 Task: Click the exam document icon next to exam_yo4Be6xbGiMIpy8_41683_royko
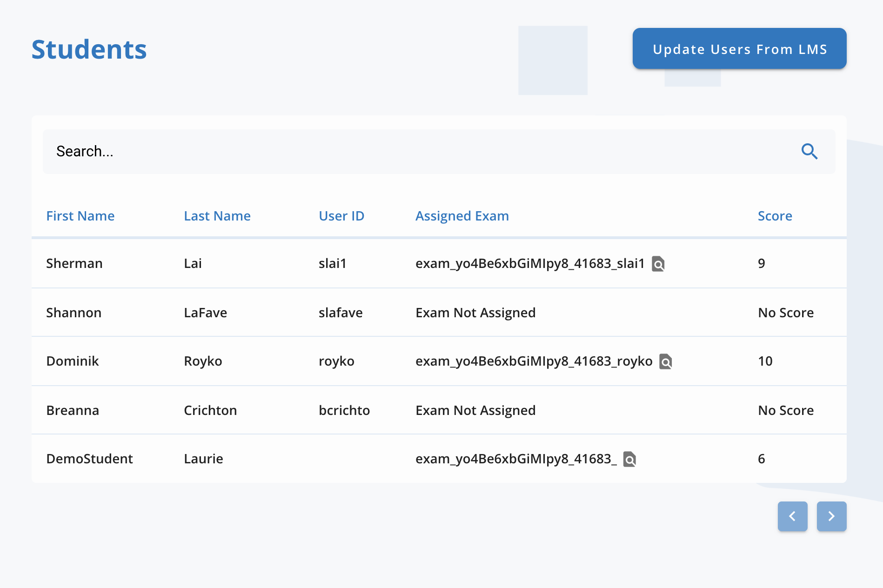pyautogui.click(x=666, y=361)
